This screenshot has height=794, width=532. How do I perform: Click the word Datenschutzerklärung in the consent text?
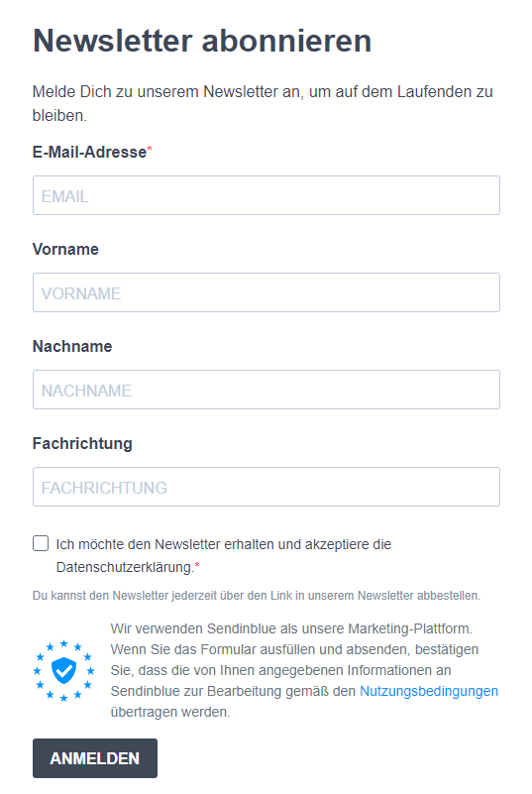tap(125, 567)
